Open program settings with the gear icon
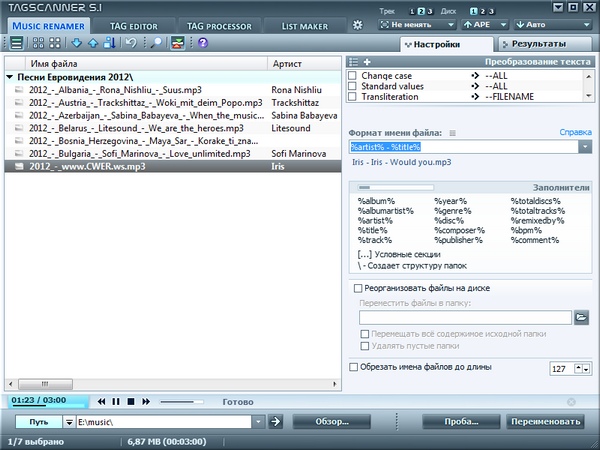Viewport: 600px width, 450px height. (358, 24)
